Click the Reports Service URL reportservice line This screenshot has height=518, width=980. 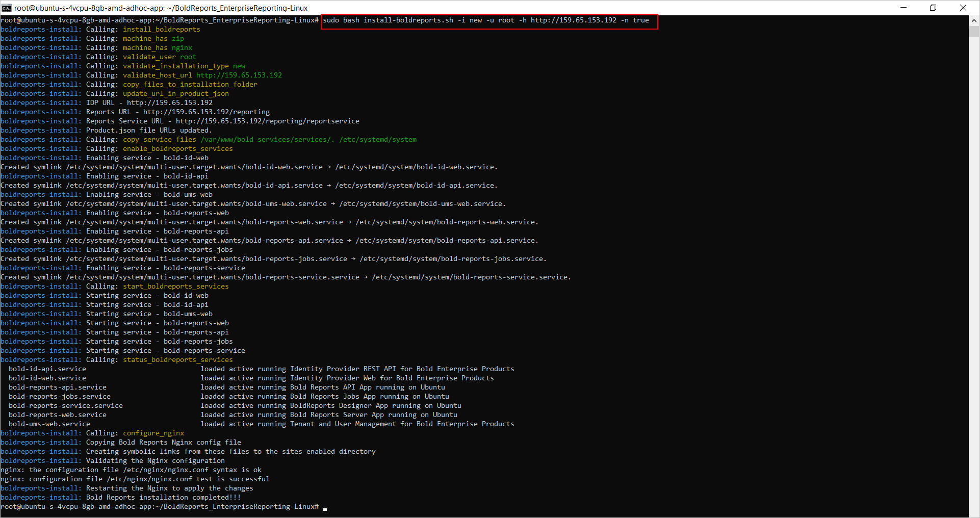click(180, 121)
